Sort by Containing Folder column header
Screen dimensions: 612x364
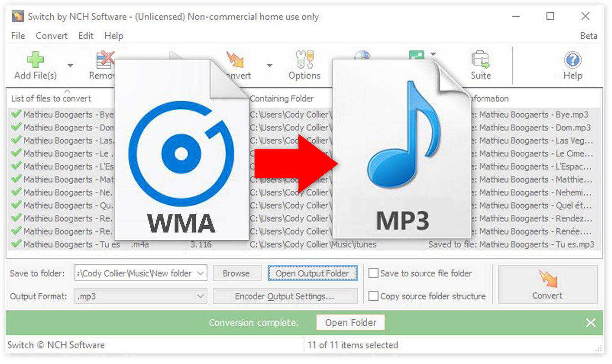click(x=282, y=98)
